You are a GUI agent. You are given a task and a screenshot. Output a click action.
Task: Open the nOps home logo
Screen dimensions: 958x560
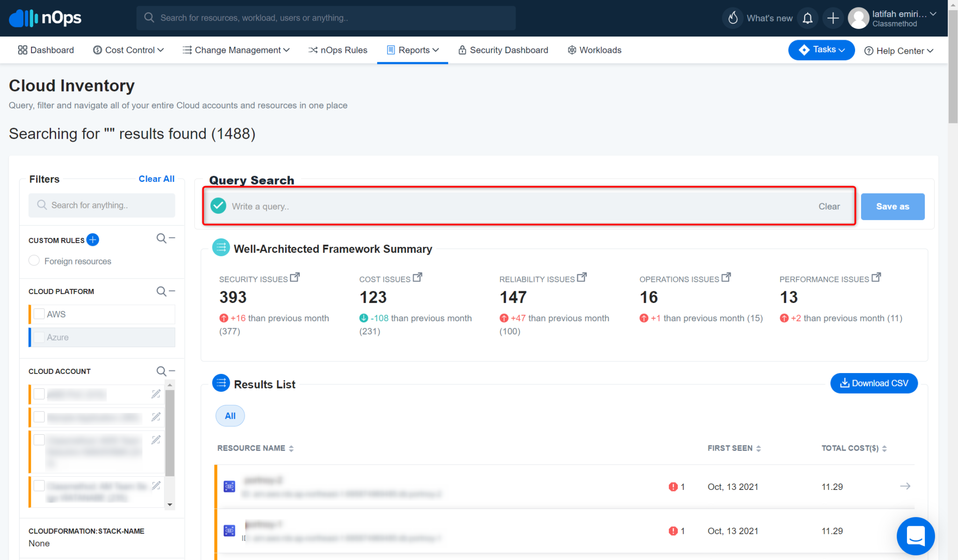pos(44,18)
